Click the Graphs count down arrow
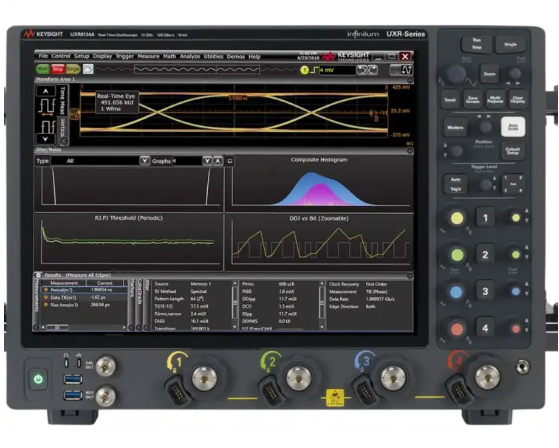Viewport: 559px width, 448px height. point(207,161)
